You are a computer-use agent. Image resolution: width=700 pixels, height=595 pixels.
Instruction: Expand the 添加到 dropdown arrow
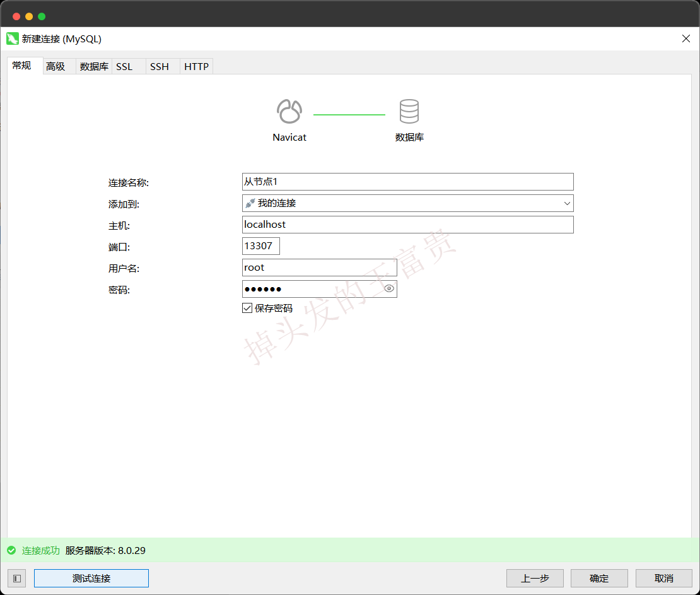(567, 203)
